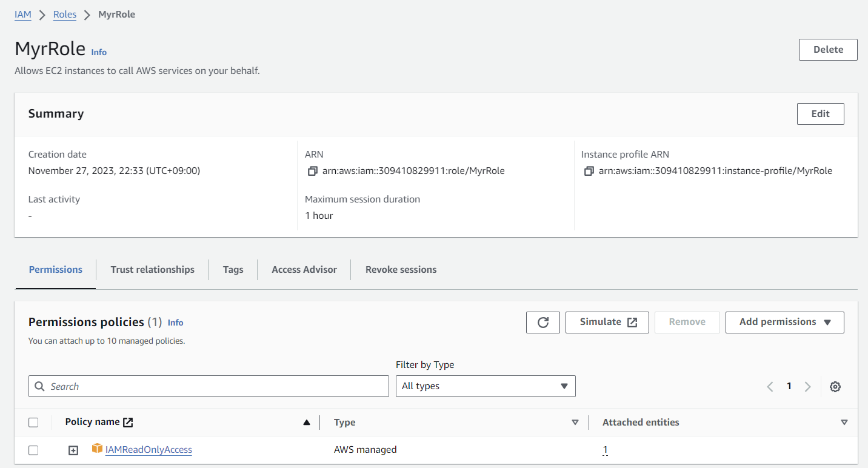
Task: Click the role ARN text value
Action: (x=413, y=171)
